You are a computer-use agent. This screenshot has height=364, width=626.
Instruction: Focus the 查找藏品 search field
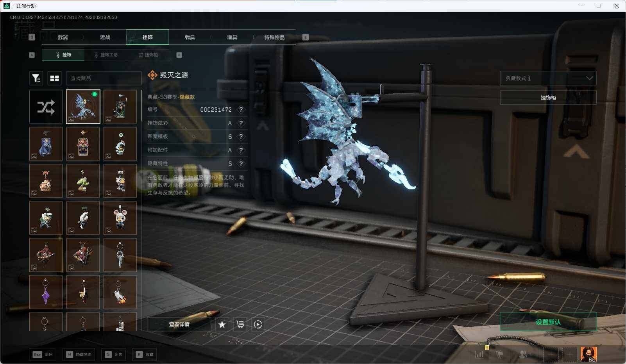pos(104,79)
